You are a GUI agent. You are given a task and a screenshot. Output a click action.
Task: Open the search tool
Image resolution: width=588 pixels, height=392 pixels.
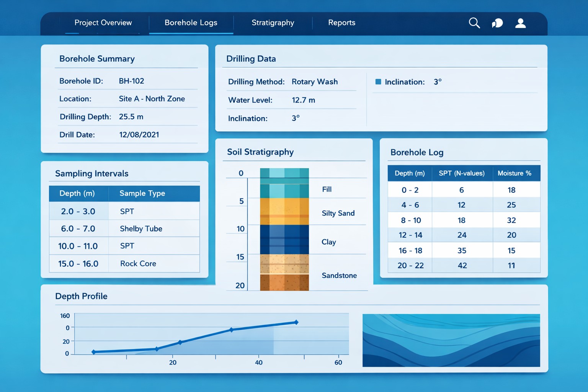474,23
